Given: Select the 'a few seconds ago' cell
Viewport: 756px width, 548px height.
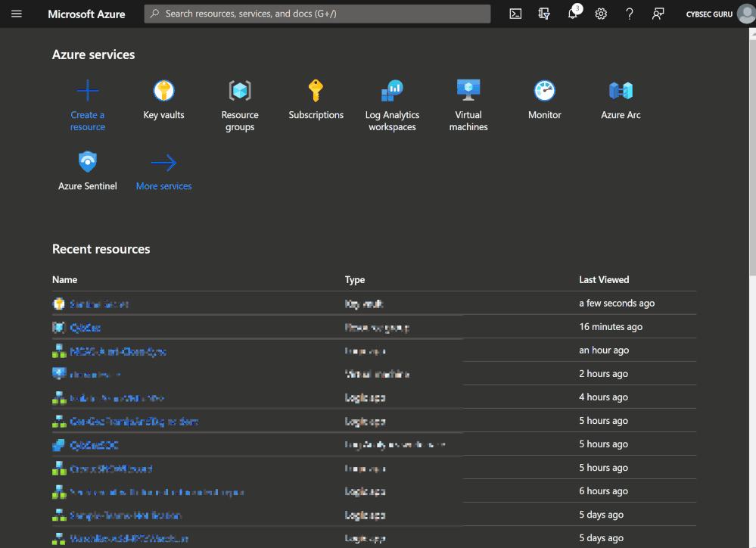Looking at the screenshot, I should coord(617,303).
